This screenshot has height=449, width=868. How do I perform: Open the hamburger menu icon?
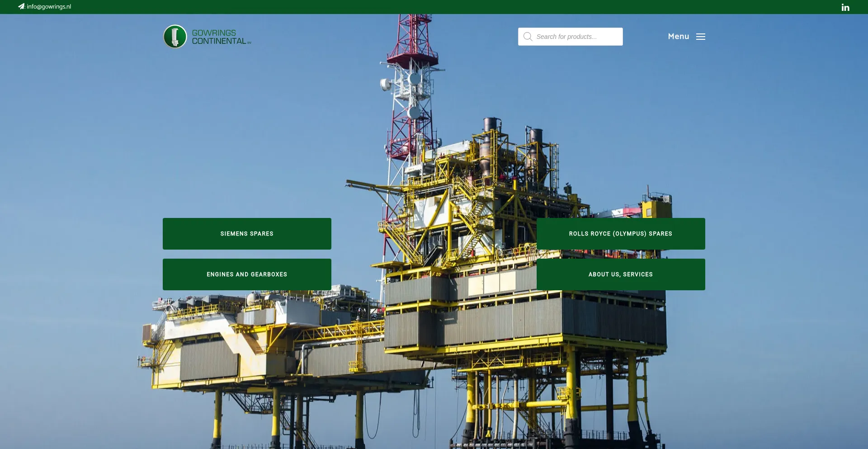[700, 37]
